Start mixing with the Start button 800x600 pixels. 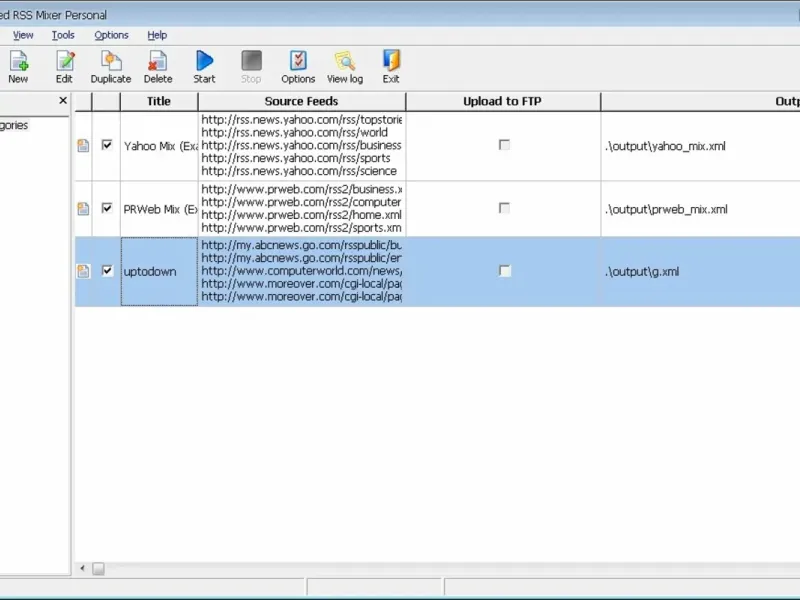(x=204, y=67)
